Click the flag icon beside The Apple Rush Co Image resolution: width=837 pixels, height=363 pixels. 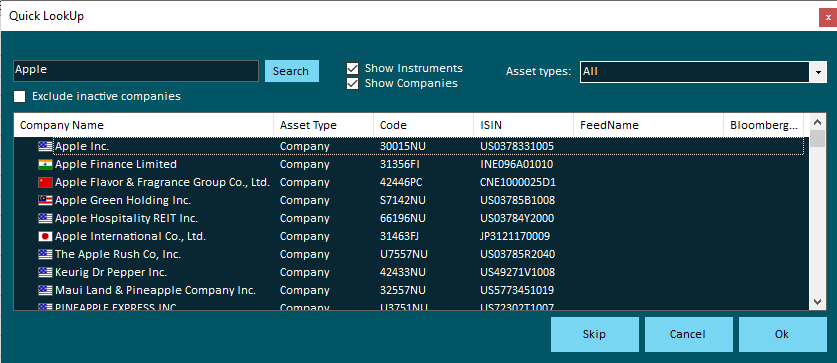point(45,255)
